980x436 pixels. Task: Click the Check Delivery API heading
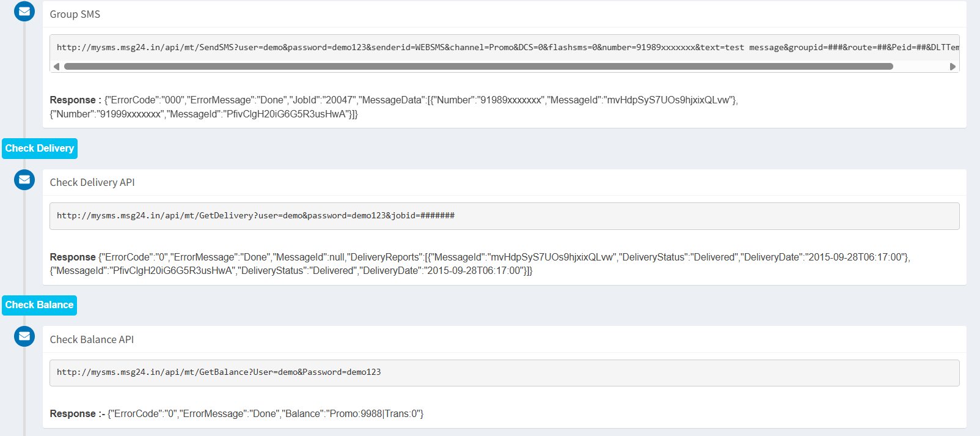[92, 182]
